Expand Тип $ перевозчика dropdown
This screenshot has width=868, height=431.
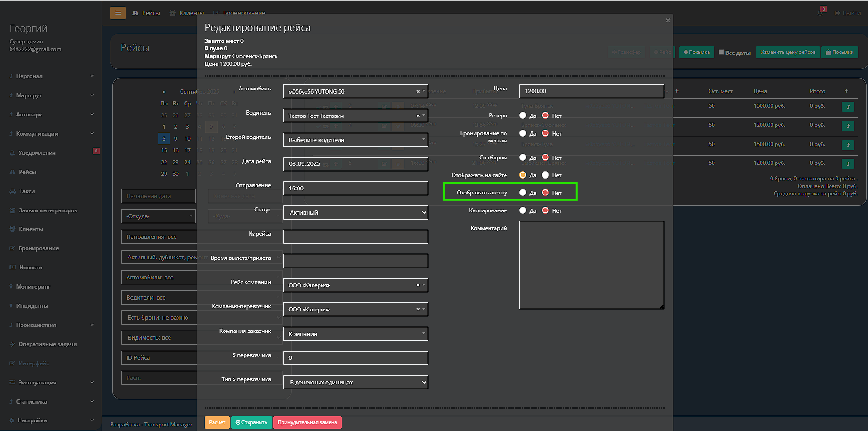pyautogui.click(x=355, y=382)
